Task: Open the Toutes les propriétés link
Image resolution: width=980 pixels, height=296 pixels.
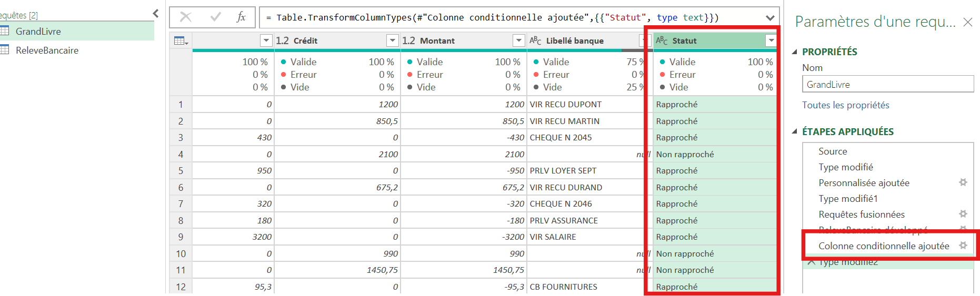Action: (x=845, y=105)
